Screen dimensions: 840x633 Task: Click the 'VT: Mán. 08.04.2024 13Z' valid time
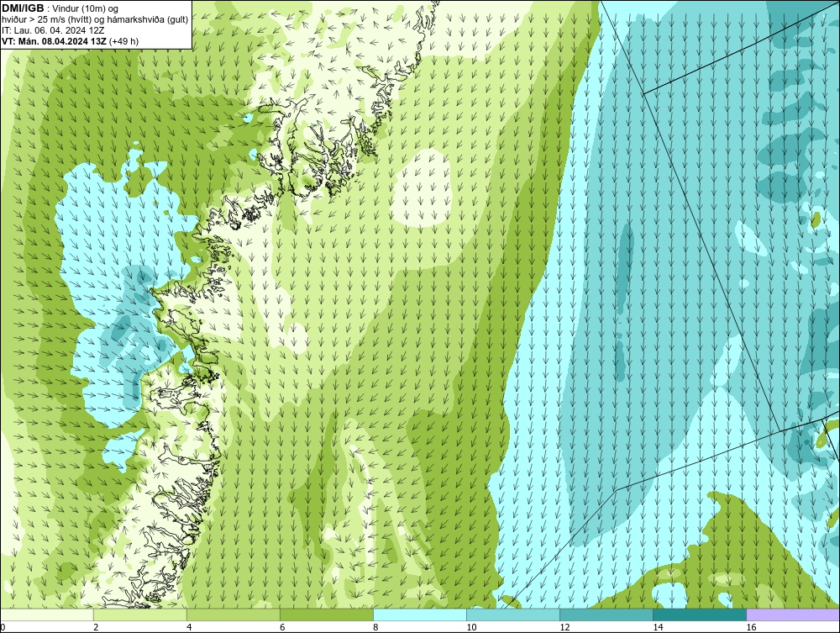point(54,40)
